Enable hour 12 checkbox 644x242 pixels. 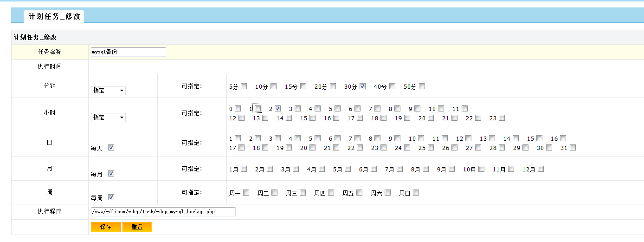tap(241, 118)
